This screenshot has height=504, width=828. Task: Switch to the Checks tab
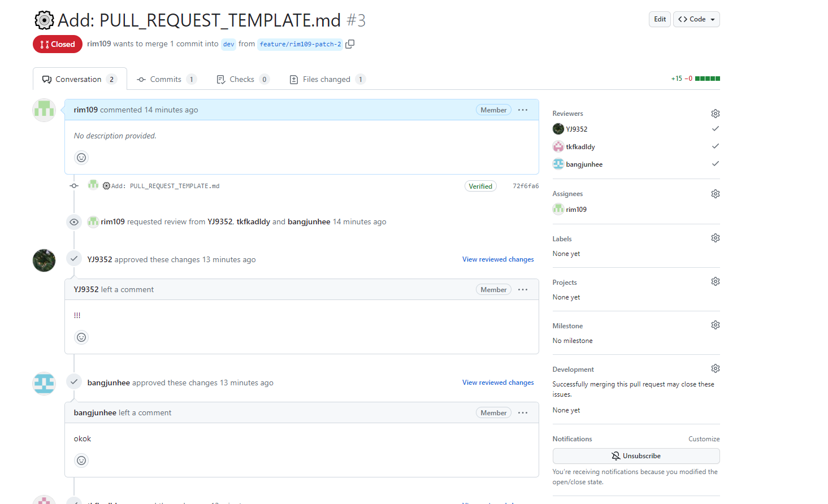243,79
